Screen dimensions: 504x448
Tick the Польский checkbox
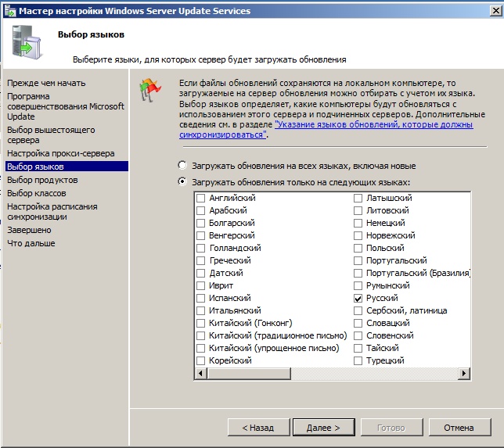[x=358, y=248]
